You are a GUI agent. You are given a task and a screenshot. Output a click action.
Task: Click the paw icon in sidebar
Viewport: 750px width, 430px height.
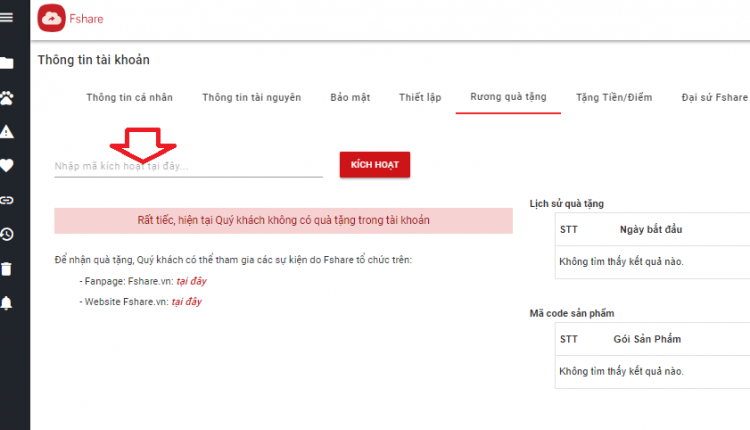coord(6,98)
